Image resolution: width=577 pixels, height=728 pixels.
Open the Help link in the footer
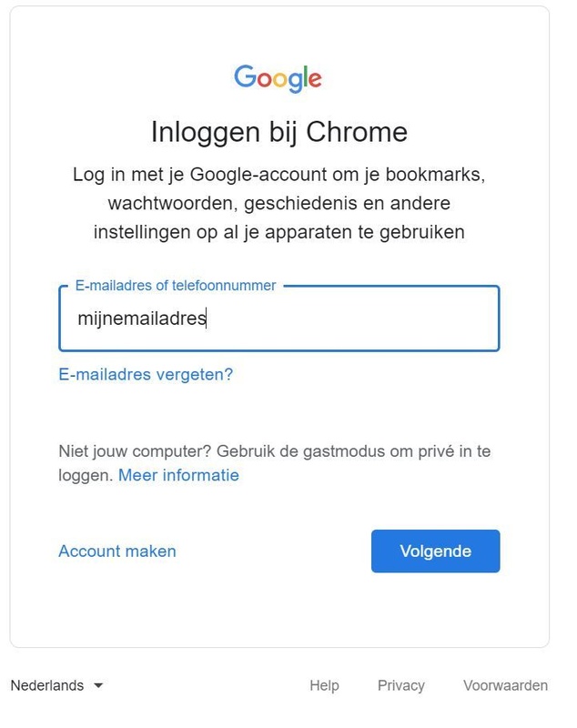tap(324, 685)
